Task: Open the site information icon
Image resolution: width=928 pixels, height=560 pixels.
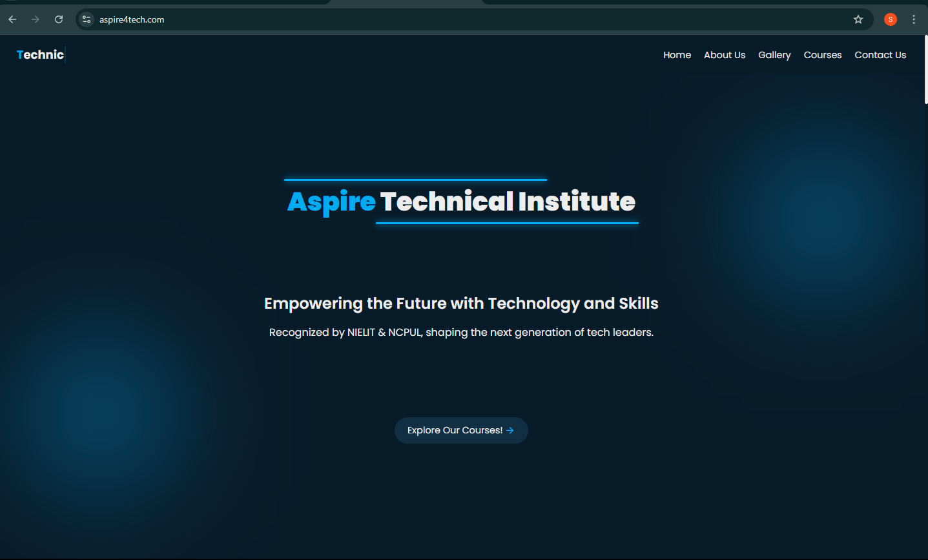Action: pos(87,19)
